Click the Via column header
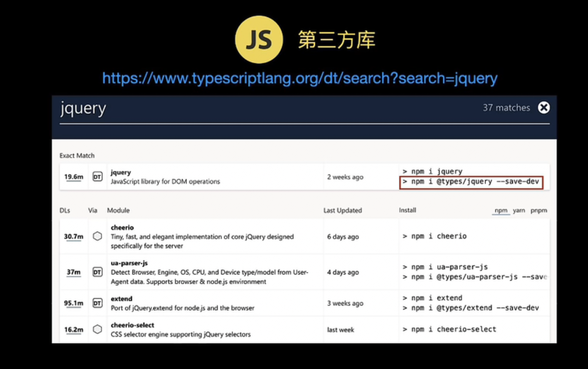The width and height of the screenshot is (588, 369). (92, 210)
